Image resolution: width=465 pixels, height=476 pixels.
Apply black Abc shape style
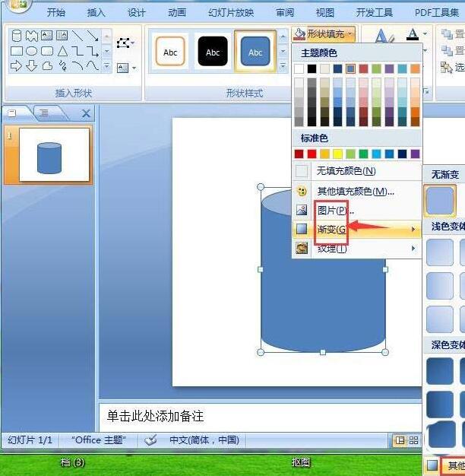pos(213,51)
